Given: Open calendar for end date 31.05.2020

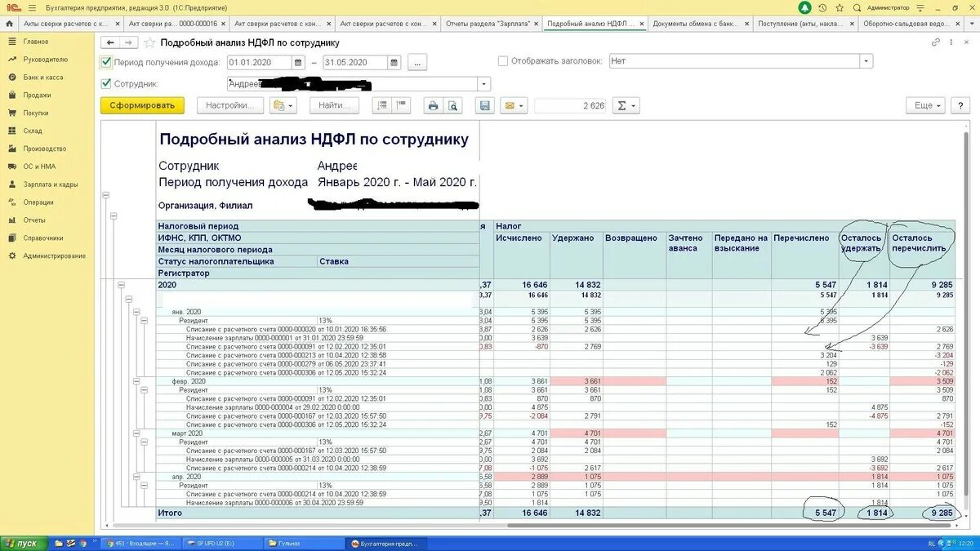Looking at the screenshot, I should 394,62.
